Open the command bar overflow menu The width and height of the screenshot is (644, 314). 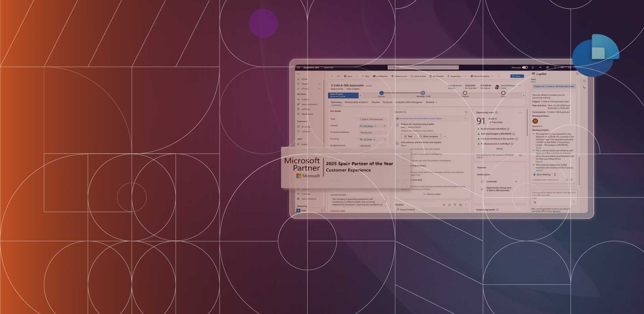click(499, 76)
